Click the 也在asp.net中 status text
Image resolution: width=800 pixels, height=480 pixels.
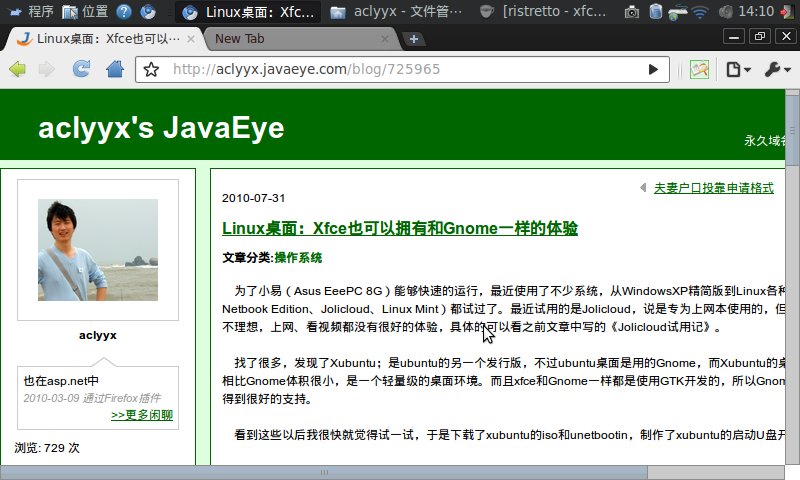coord(61,381)
